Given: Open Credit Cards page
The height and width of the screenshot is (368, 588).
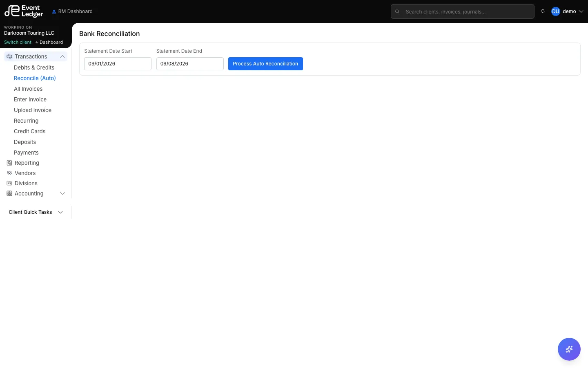Looking at the screenshot, I should coord(29,131).
